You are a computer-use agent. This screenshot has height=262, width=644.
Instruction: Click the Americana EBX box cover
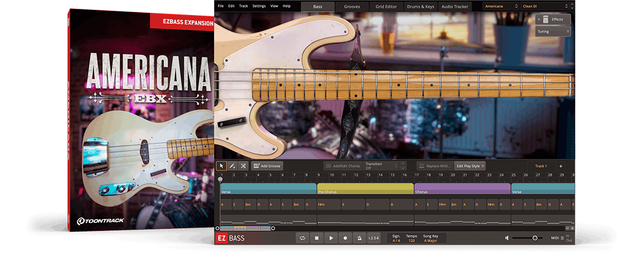(x=141, y=121)
